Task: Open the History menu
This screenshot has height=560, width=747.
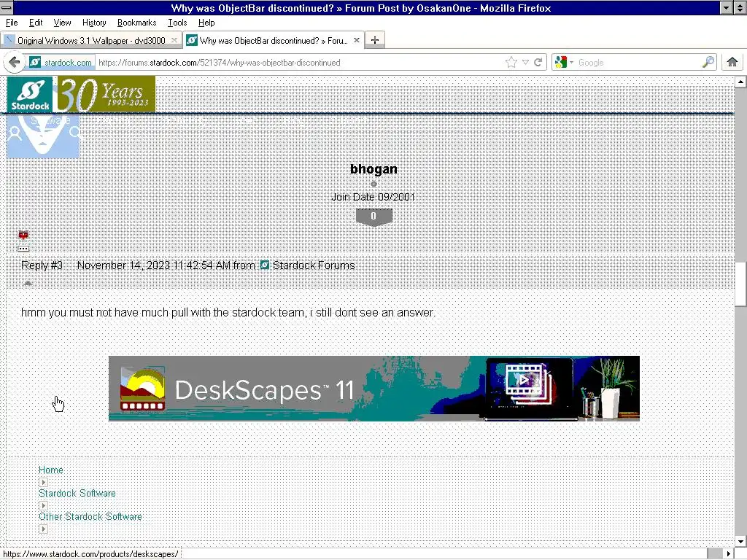Action: click(94, 23)
